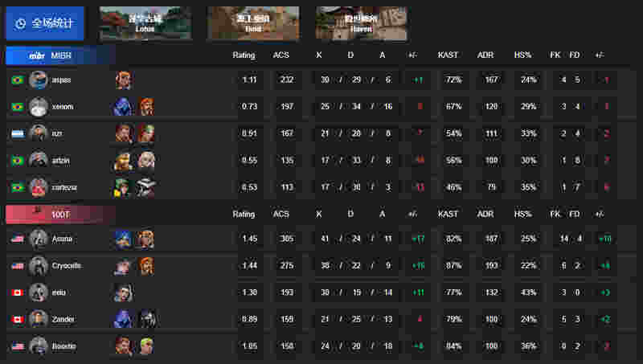The width and height of the screenshot is (643, 364).
Task: Click cortezia's second agent icon
Action: click(x=146, y=187)
